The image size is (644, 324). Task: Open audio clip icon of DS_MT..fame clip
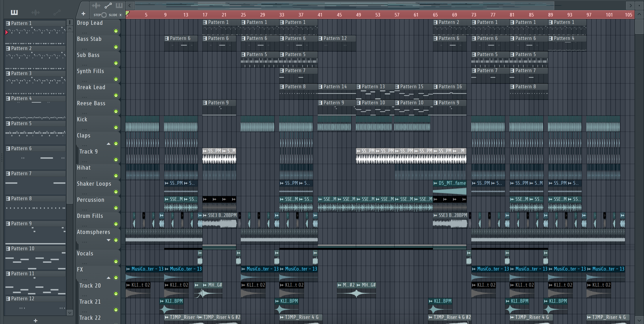pos(436,183)
